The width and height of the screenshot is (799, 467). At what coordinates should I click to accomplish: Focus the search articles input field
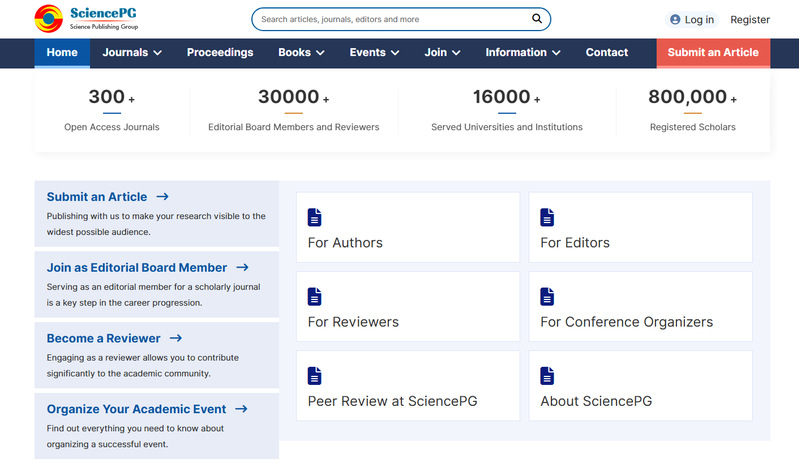[x=390, y=19]
